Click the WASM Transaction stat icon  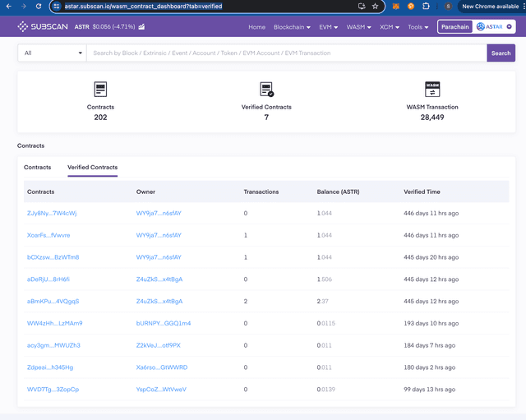click(432, 90)
